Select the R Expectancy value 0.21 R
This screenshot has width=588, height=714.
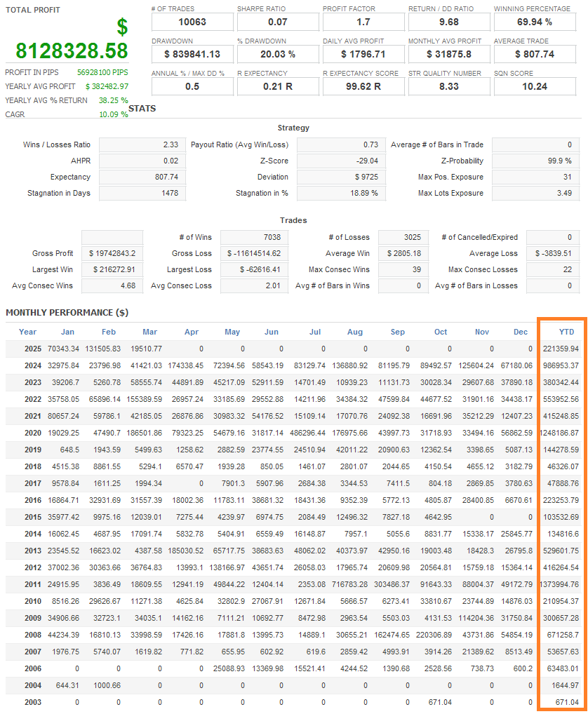(278, 86)
